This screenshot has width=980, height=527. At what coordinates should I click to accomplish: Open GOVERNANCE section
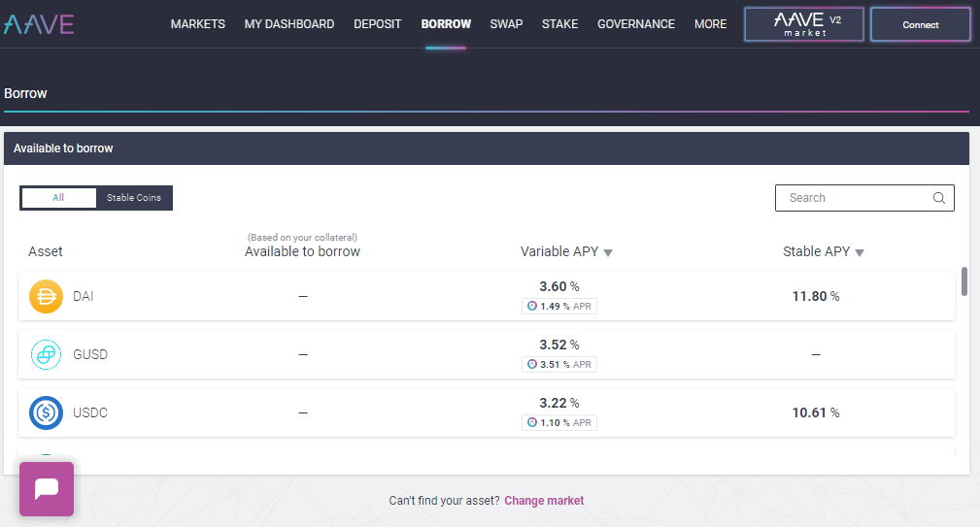pos(636,24)
